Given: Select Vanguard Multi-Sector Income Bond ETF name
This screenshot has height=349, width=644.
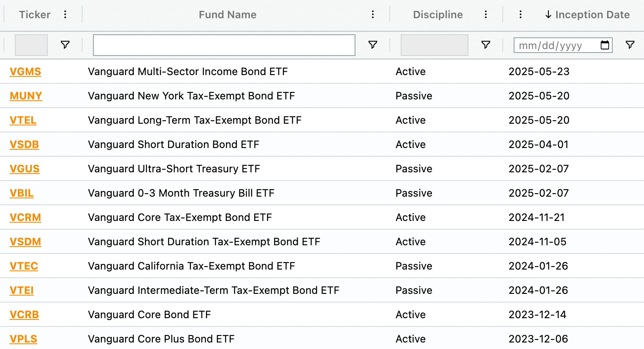Looking at the screenshot, I should click(x=188, y=72).
